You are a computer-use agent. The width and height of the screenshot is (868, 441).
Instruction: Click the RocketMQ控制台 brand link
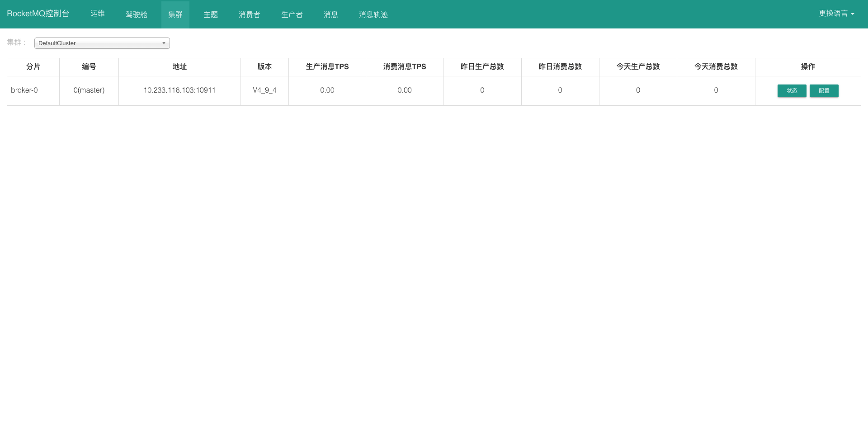tap(38, 14)
